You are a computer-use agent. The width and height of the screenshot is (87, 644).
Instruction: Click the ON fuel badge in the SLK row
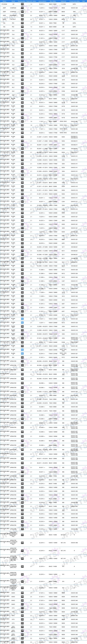point(22,357)
